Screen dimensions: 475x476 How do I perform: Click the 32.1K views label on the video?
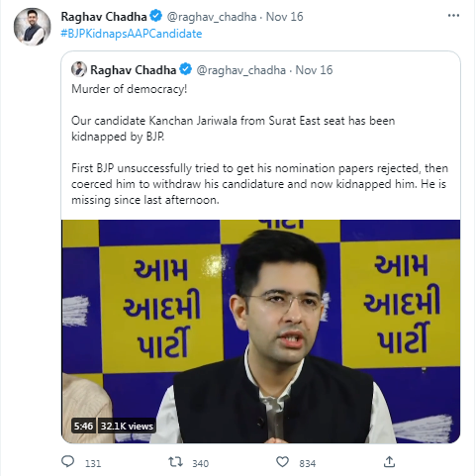127,427
